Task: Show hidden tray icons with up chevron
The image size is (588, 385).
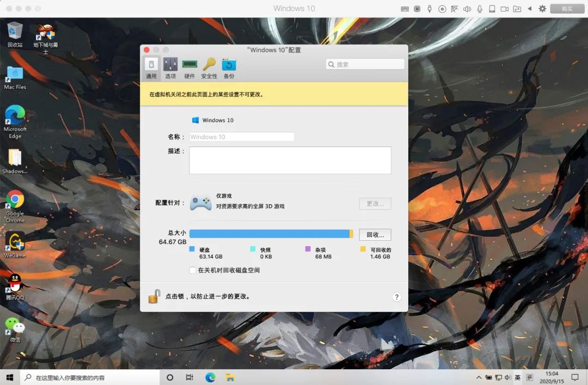Action: point(479,377)
